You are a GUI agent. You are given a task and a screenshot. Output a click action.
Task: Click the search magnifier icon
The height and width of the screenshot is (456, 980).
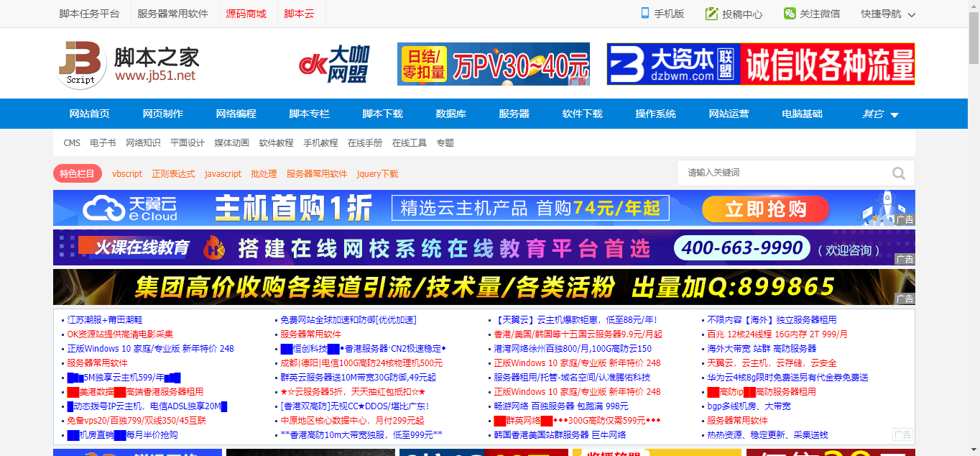point(898,173)
